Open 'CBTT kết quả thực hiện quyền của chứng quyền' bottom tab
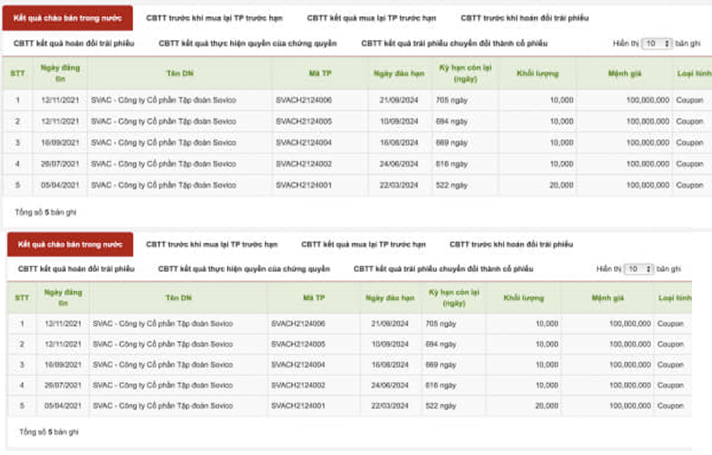 (243, 269)
